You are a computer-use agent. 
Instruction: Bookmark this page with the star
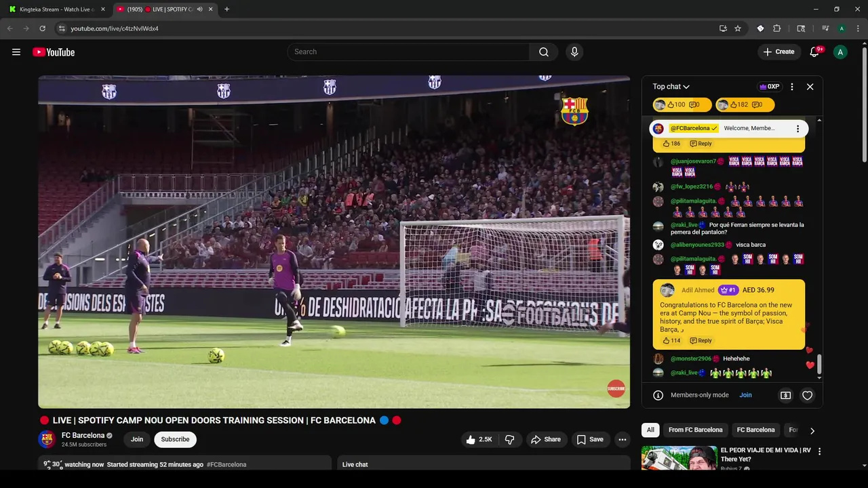738,28
